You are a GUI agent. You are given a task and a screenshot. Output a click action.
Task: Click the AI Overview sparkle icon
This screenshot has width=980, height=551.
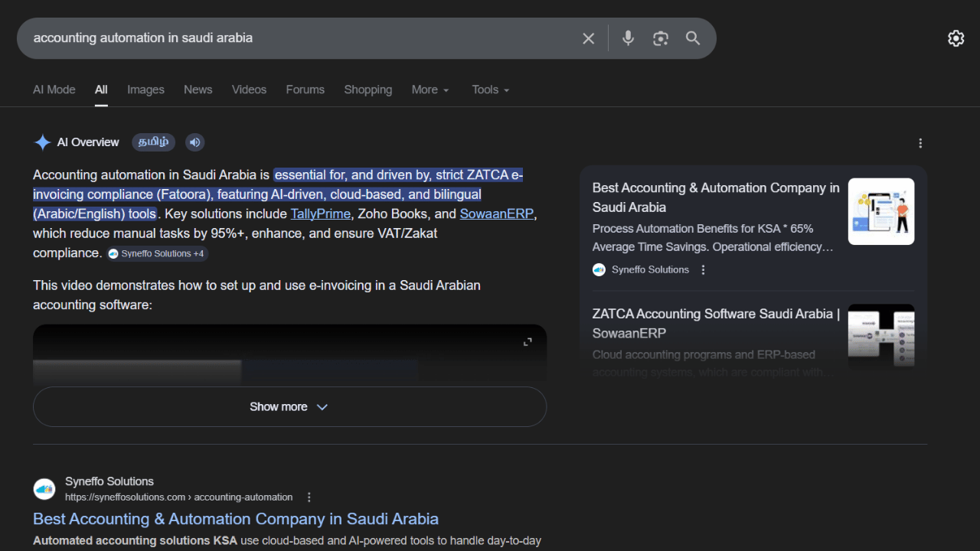(43, 142)
